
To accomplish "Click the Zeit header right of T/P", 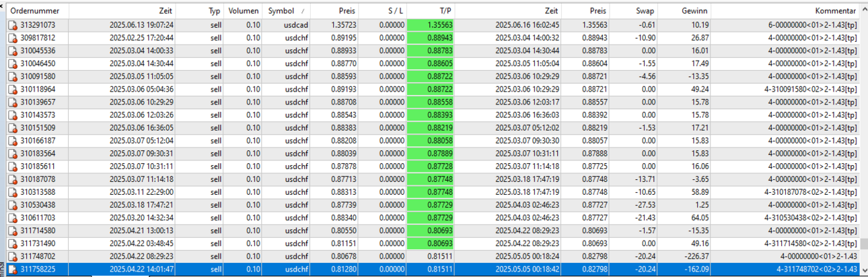I will pos(508,11).
